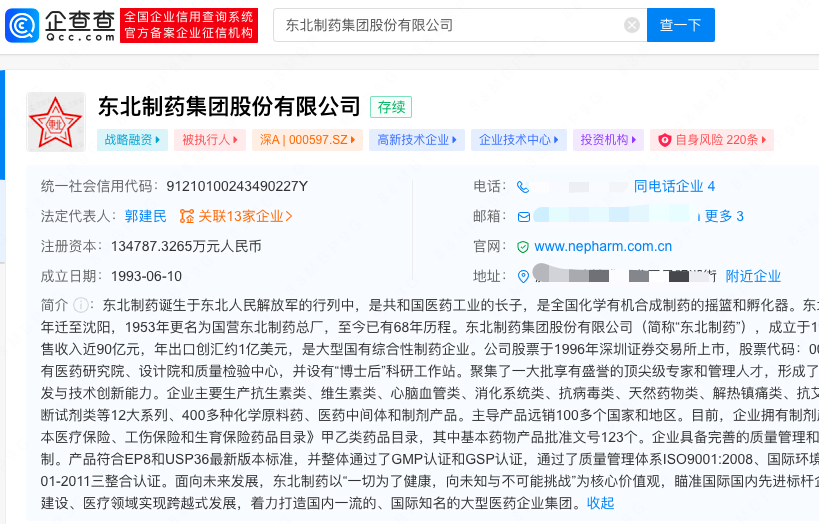Click the 简介 info icon
This screenshot has width=819, height=524.
click(80, 305)
